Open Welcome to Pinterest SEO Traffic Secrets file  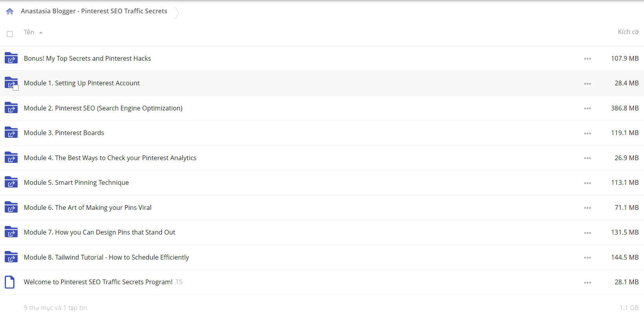point(103,282)
